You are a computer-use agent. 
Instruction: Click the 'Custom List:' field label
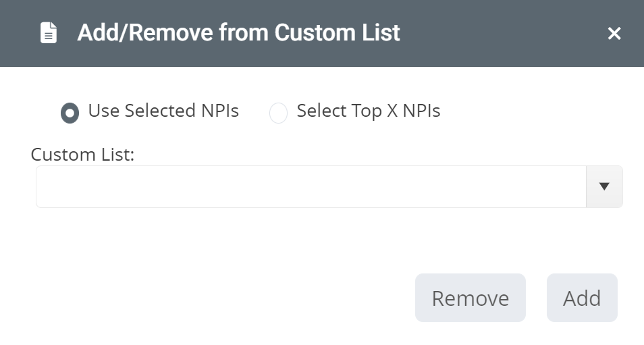tap(82, 155)
